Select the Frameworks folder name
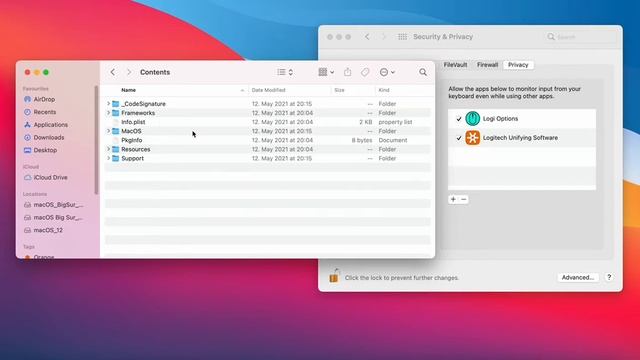This screenshot has width=640, height=360. (x=138, y=113)
